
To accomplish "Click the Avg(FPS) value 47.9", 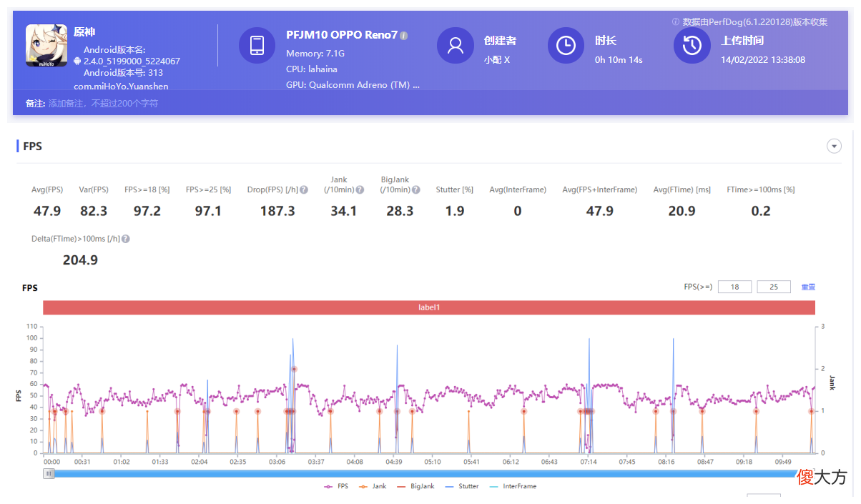I will pos(47,211).
